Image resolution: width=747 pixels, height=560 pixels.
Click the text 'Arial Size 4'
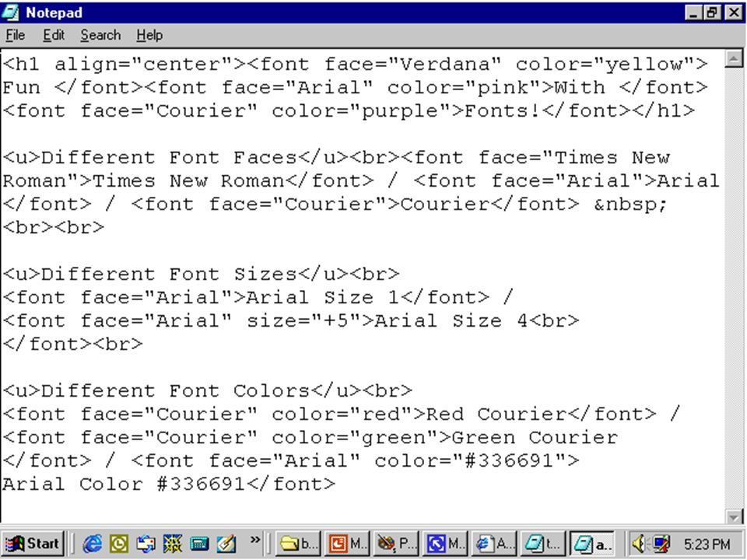pyautogui.click(x=451, y=320)
